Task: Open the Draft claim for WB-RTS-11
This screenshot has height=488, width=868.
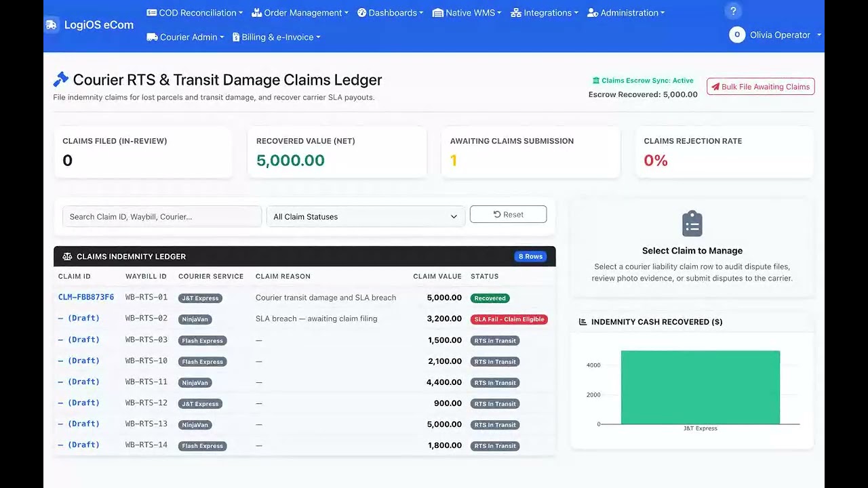Action: point(79,382)
